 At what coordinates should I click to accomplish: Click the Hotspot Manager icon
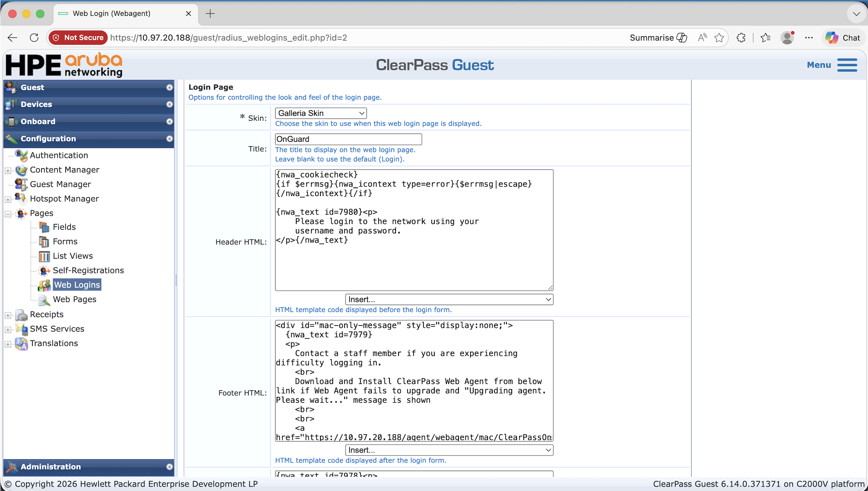pos(21,198)
